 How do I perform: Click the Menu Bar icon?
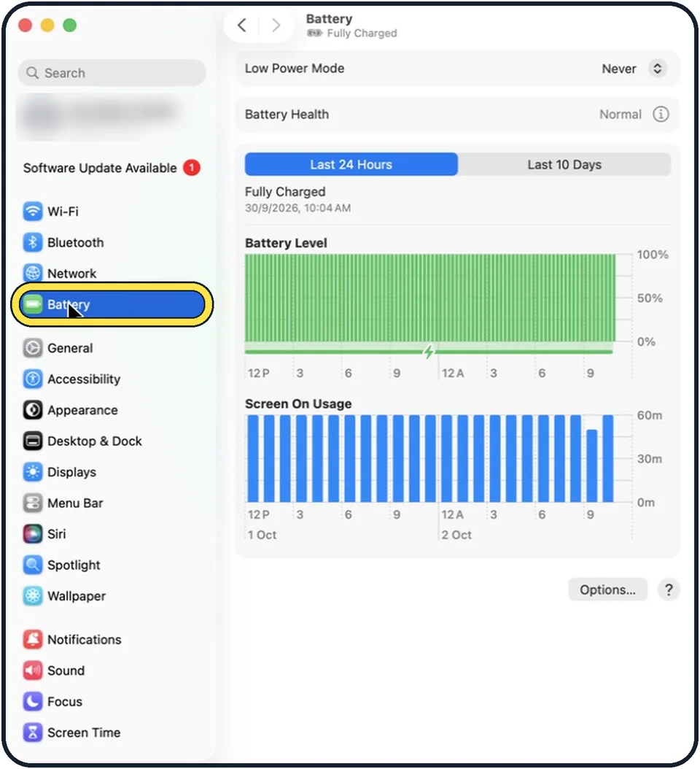click(32, 503)
